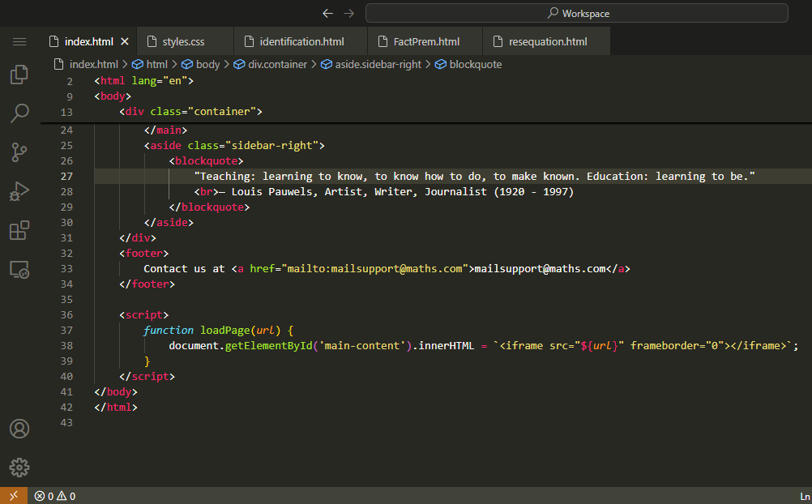Image resolution: width=812 pixels, height=504 pixels.
Task: Click the hamburger application menu
Action: 19,41
